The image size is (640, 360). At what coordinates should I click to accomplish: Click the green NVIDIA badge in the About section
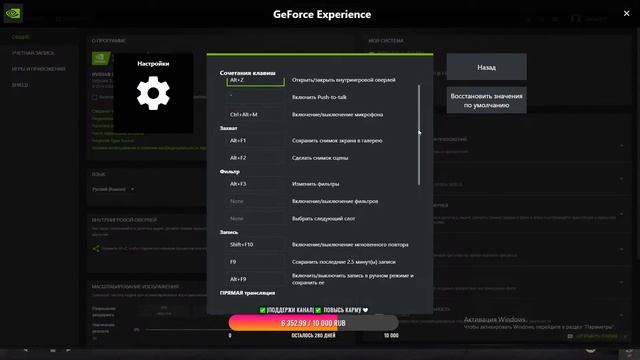(x=101, y=58)
